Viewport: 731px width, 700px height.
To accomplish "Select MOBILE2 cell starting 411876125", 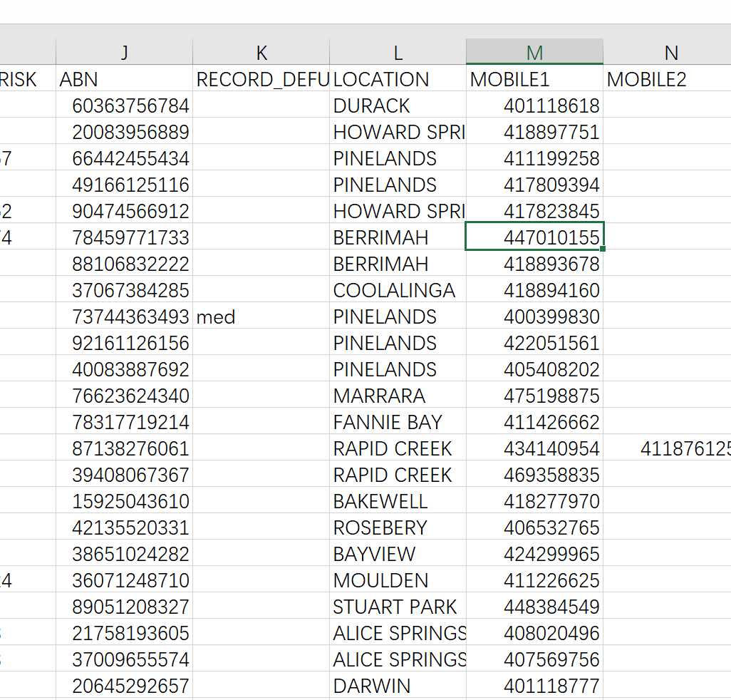I will tap(667, 447).
